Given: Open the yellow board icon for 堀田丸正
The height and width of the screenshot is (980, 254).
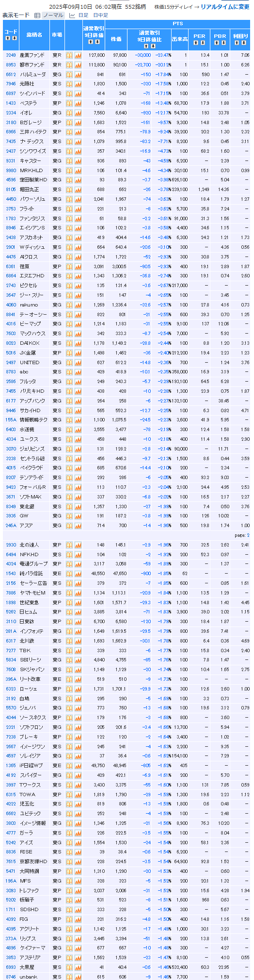Looking at the screenshot, I should 69,190.
